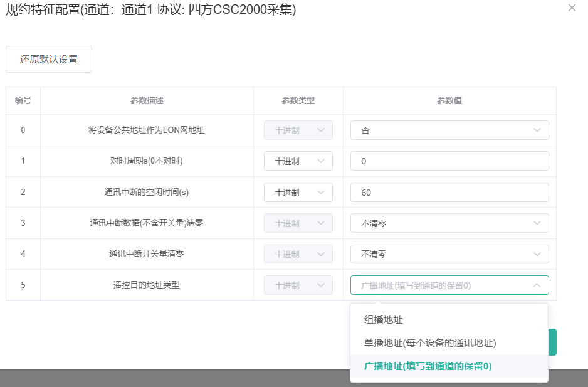This screenshot has height=387, width=588.
Task: Open parameter type dropdown for 对时周期s
Action: (x=298, y=161)
